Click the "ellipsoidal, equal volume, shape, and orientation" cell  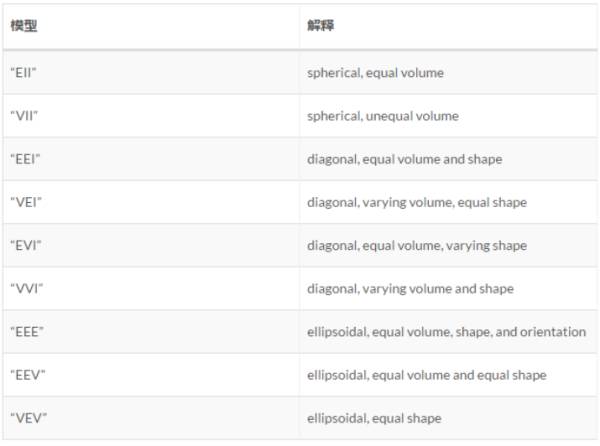pyautogui.click(x=446, y=331)
